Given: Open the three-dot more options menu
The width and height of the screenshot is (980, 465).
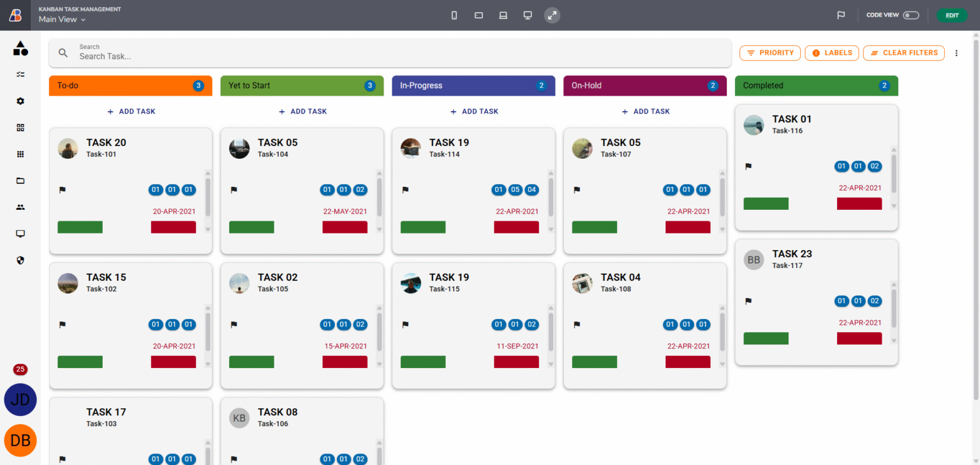Looking at the screenshot, I should pyautogui.click(x=956, y=53).
